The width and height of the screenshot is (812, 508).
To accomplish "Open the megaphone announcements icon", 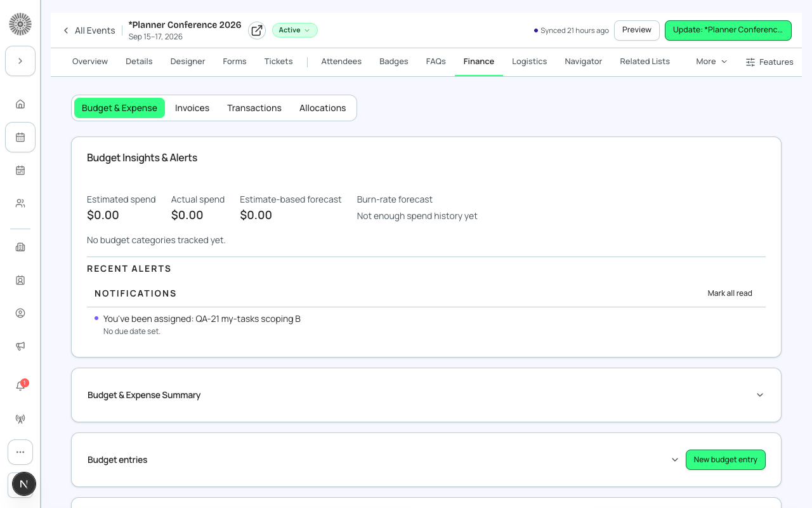I will pos(20,346).
